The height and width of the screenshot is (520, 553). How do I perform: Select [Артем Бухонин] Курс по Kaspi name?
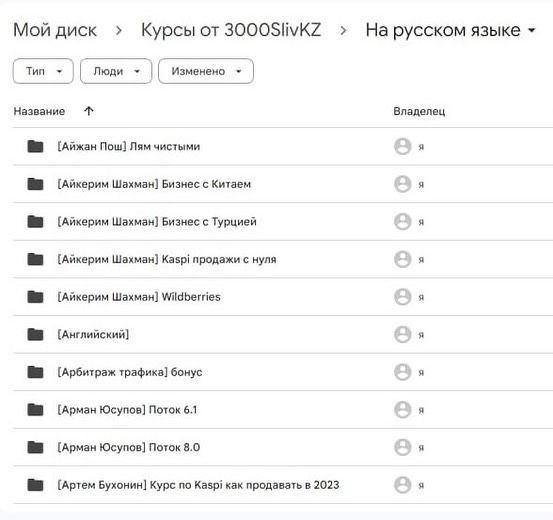[198, 485]
